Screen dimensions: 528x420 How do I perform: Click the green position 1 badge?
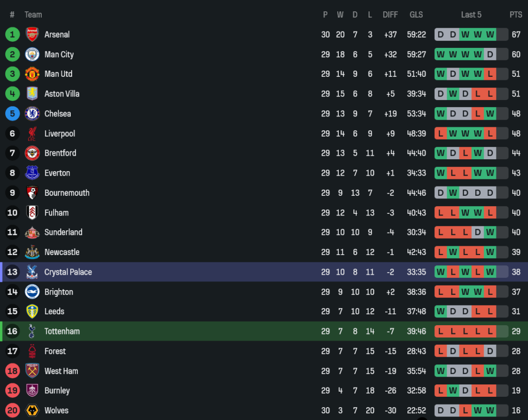[x=12, y=35]
